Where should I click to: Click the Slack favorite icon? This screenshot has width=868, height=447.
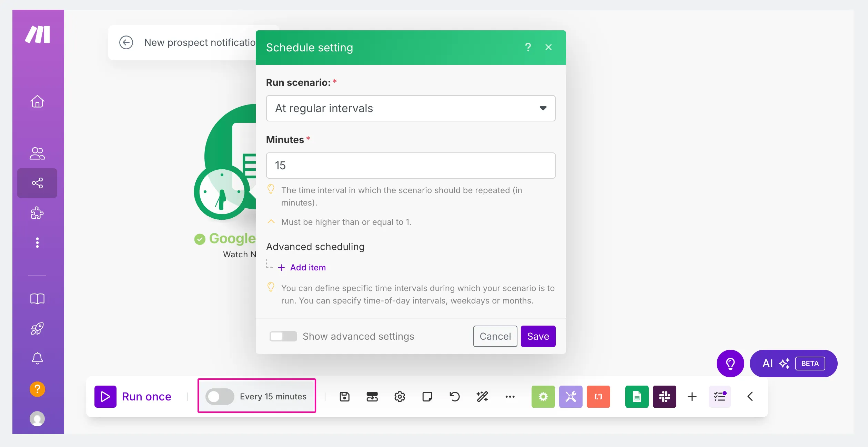point(665,397)
